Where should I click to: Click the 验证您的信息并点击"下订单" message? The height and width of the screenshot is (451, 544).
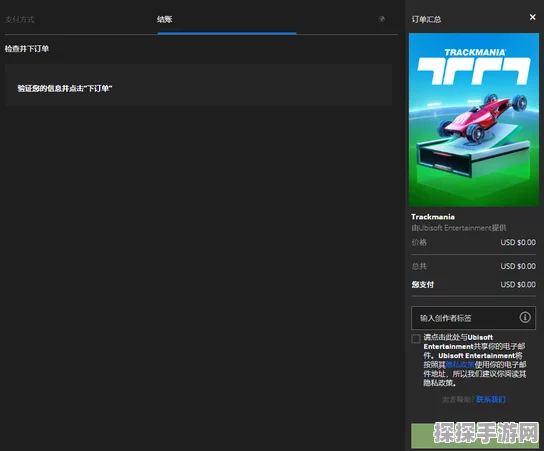pos(65,88)
